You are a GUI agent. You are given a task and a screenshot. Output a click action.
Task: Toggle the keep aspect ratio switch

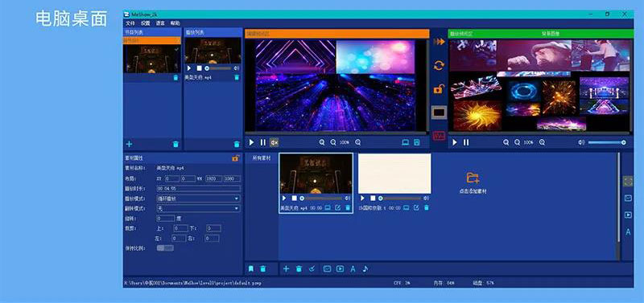[x=165, y=248]
